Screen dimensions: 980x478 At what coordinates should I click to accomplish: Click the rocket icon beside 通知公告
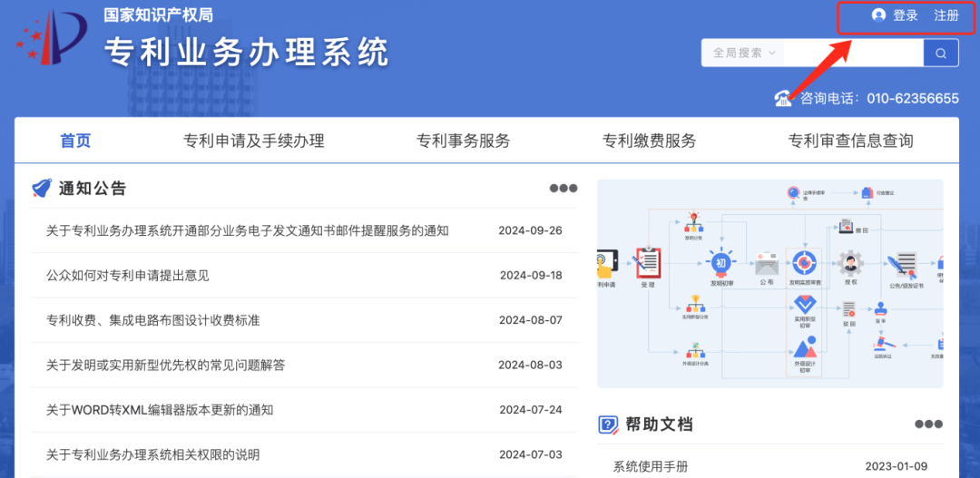pyautogui.click(x=42, y=189)
